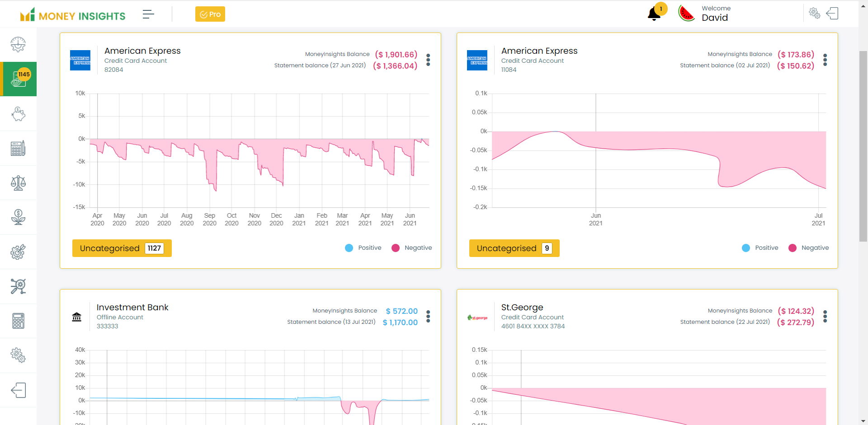Click the header logout arrow icon
Viewport: 868px width, 425px height.
pyautogui.click(x=832, y=14)
